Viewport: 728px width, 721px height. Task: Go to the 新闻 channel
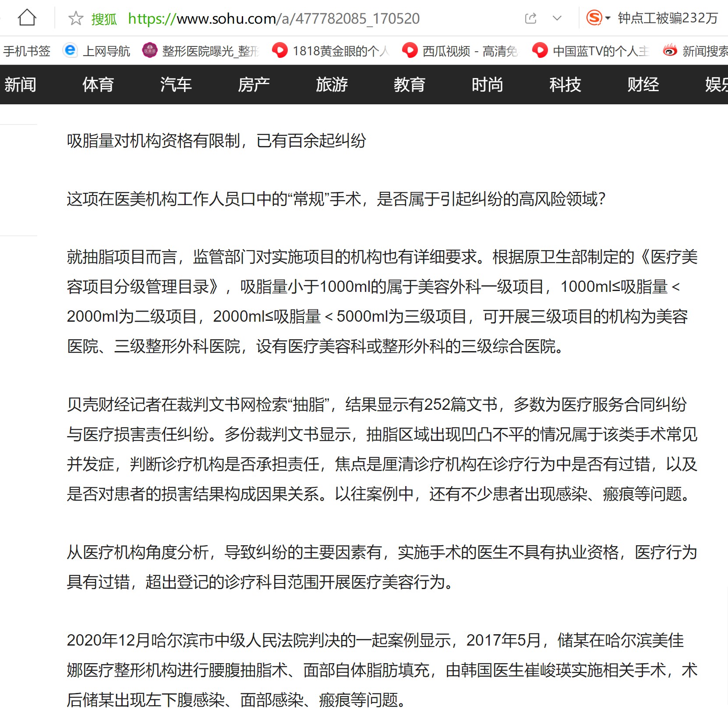20,85
